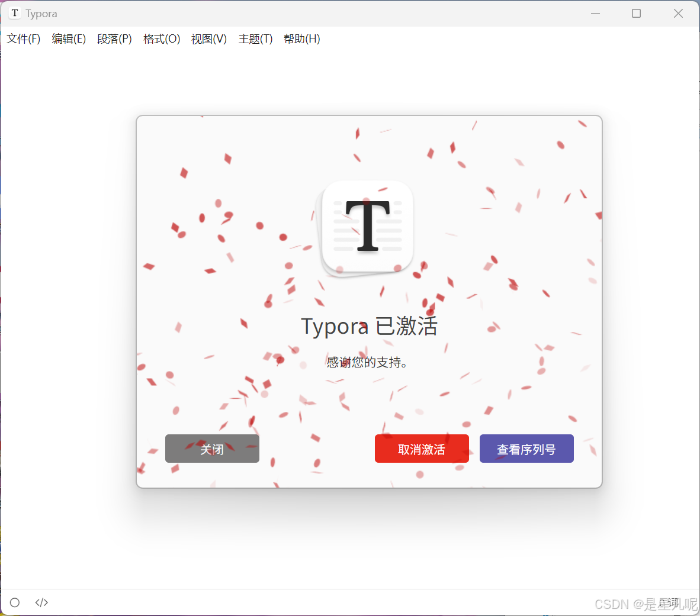Minimize the Typora window
This screenshot has width=700, height=616.
596,14
